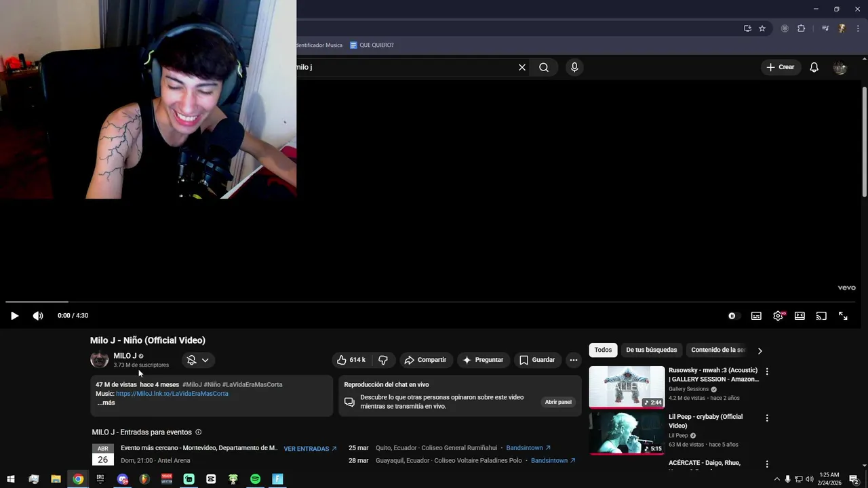The image size is (868, 488).
Task: Open video player settings gear
Action: [778, 316]
